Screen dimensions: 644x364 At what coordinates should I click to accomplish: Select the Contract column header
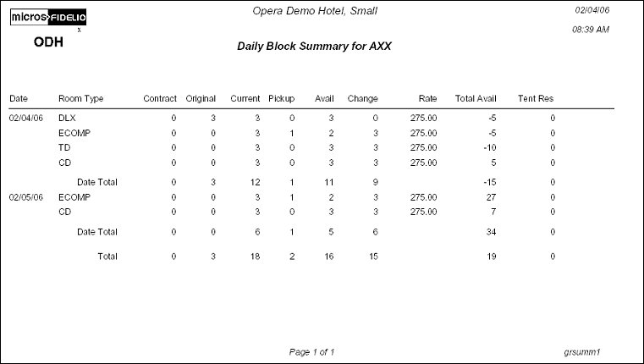click(160, 99)
